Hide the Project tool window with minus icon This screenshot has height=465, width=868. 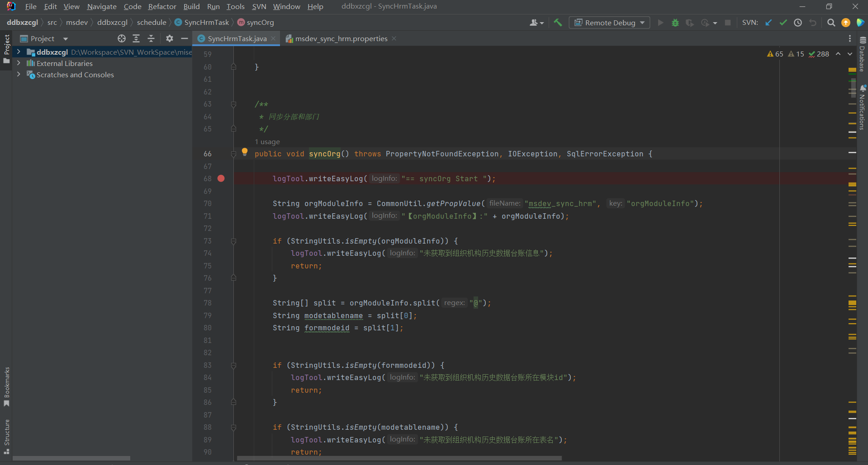point(184,38)
